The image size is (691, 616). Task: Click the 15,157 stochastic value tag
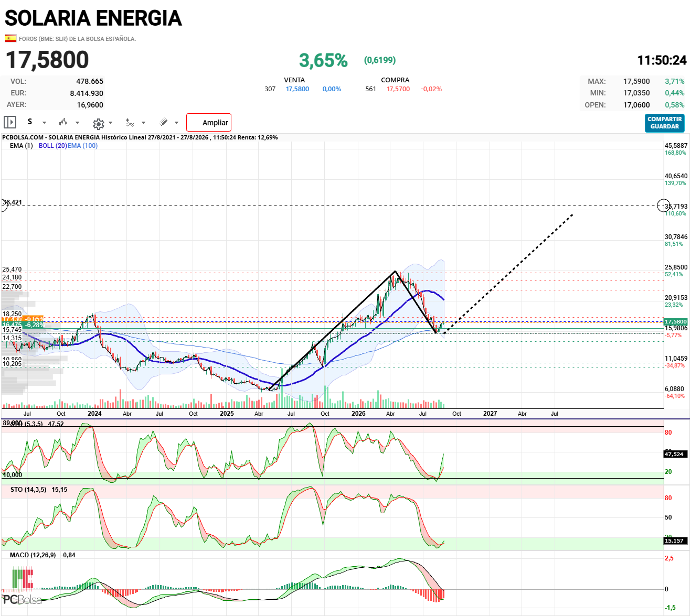[x=675, y=541]
